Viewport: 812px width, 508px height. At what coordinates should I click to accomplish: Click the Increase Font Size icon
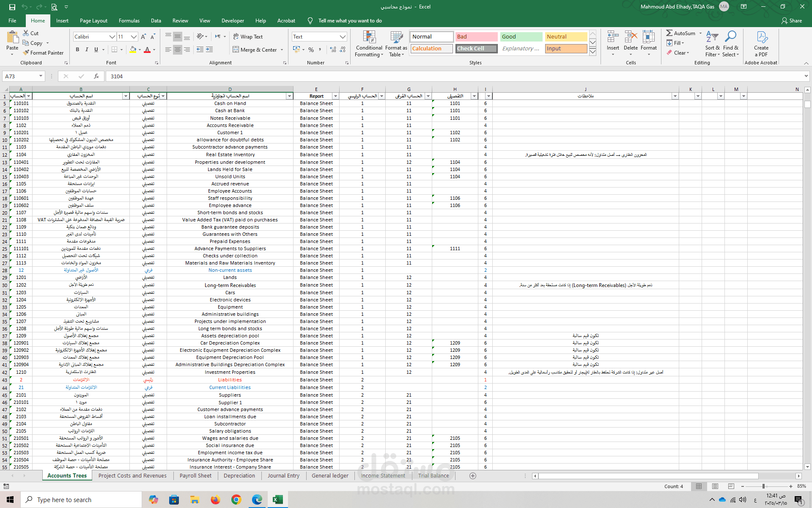(143, 37)
